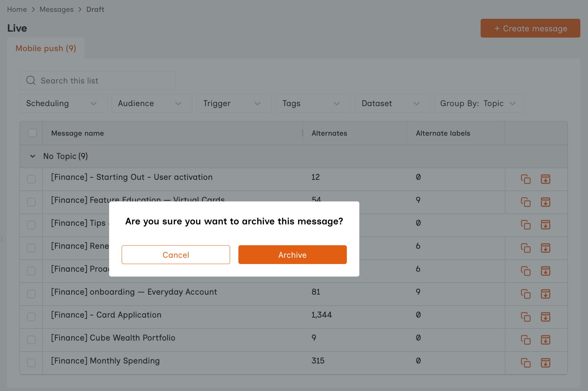Open '[Finance] - Starting Out - User activation'
The image size is (588, 391).
(x=132, y=177)
